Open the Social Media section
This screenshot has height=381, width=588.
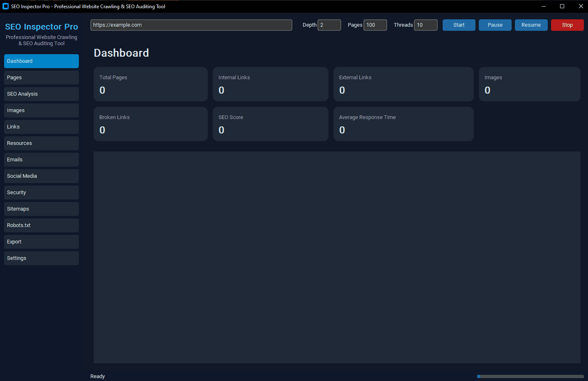[41, 176]
